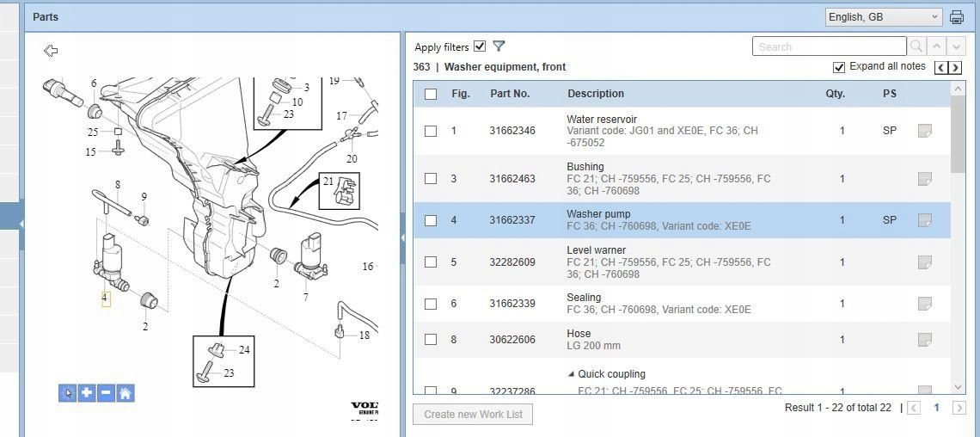Toggle the Apply filters checkbox
Image resolution: width=980 pixels, height=437 pixels.
pyautogui.click(x=480, y=46)
